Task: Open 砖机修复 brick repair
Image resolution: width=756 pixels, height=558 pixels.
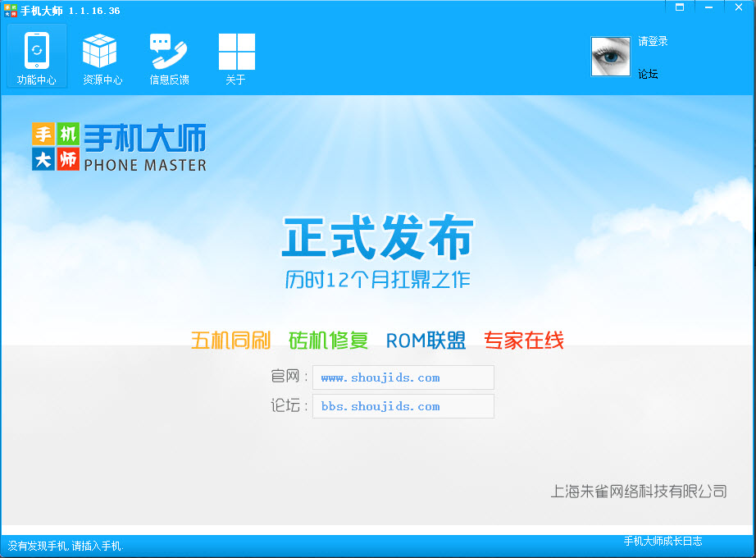Action: (x=328, y=341)
